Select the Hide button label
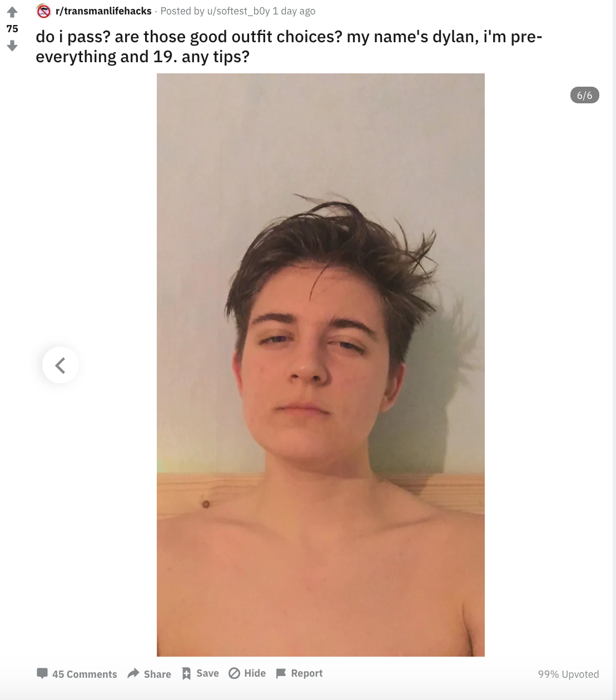Image resolution: width=616 pixels, height=700 pixels. coord(255,673)
